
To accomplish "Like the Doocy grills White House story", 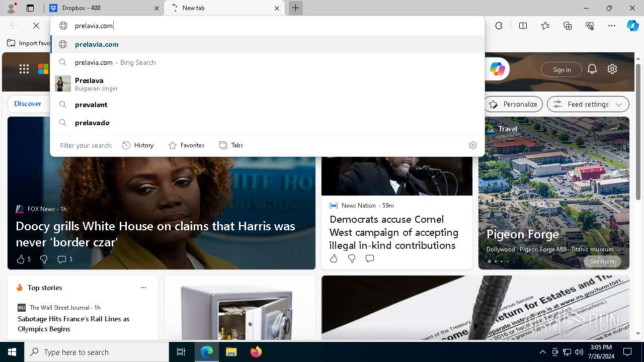I will 21,259.
